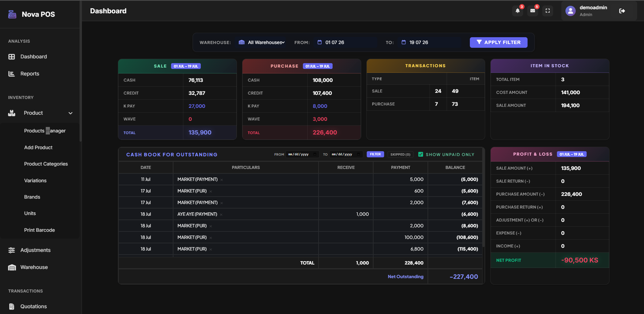Click the Dashboard grid icon in sidebar

pos(12,57)
